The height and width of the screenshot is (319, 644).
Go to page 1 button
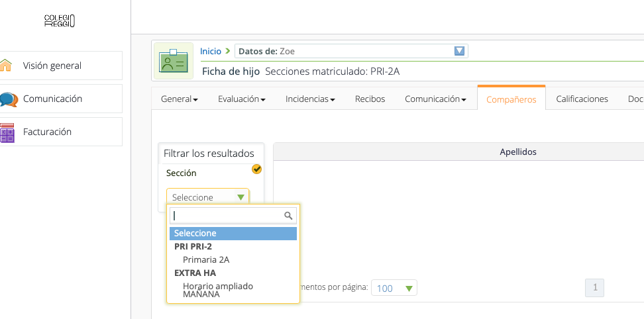pos(594,287)
